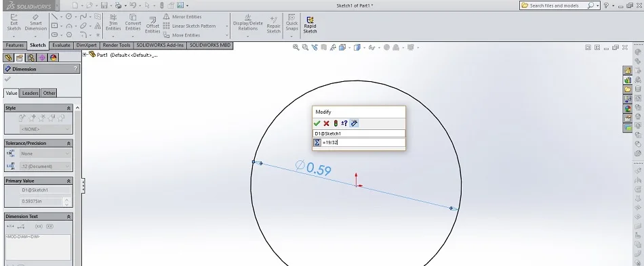Collapse the Style section
Screen dimensions: 644x266
68,108
